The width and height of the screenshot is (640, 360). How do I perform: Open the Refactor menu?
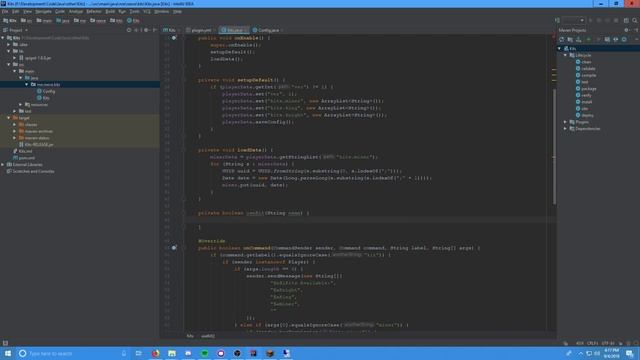(x=93, y=11)
